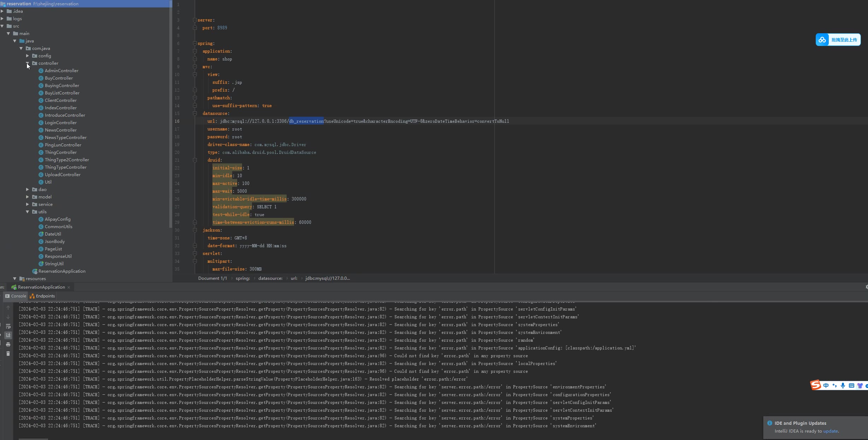868x440 pixels.
Task: Expand the config package
Action: (27, 56)
